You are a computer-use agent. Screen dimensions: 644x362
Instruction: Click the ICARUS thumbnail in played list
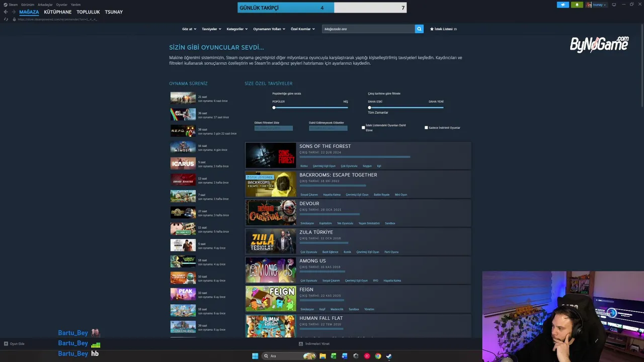[x=183, y=163]
